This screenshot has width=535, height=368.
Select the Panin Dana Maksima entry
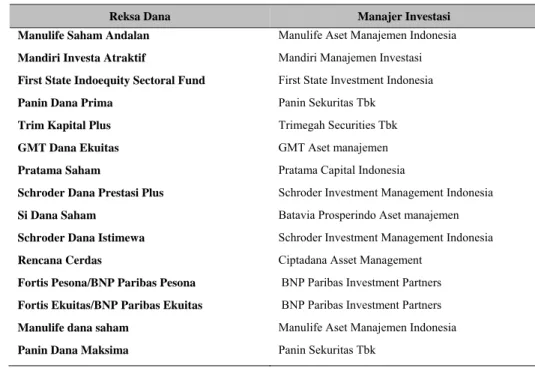(x=73, y=350)
